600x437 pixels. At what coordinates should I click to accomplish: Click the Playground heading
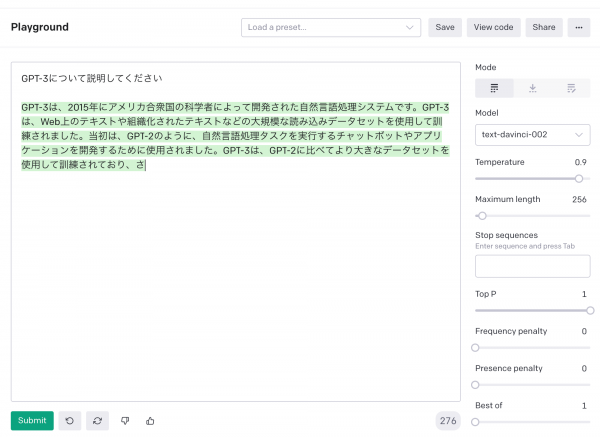coord(40,27)
